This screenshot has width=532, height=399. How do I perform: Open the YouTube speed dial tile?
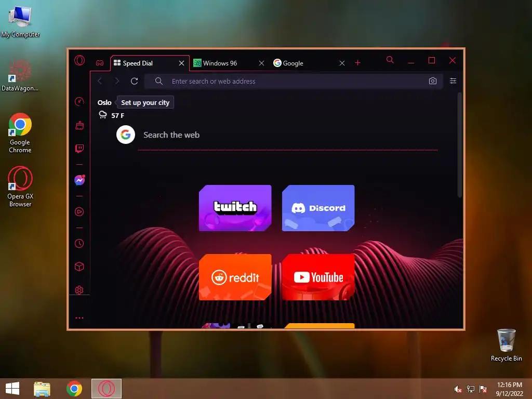pyautogui.click(x=318, y=277)
